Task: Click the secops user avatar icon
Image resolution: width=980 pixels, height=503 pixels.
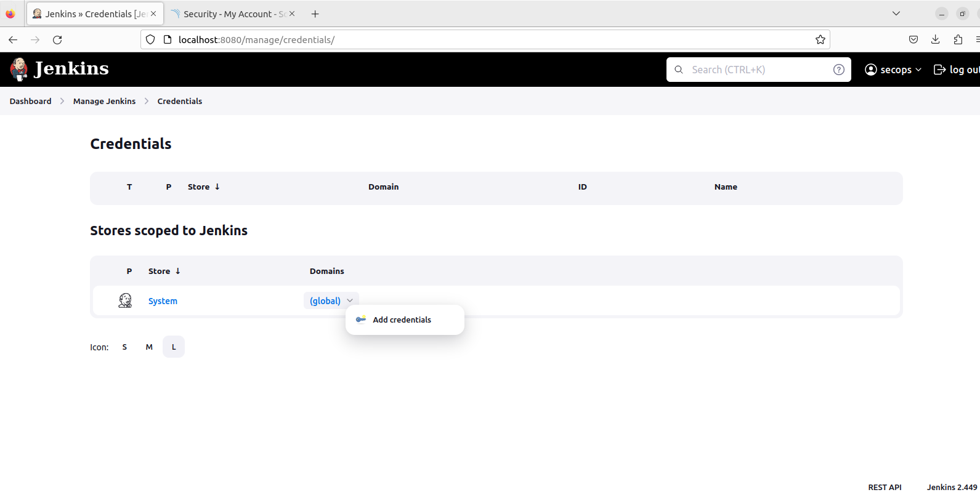Action: coord(871,70)
